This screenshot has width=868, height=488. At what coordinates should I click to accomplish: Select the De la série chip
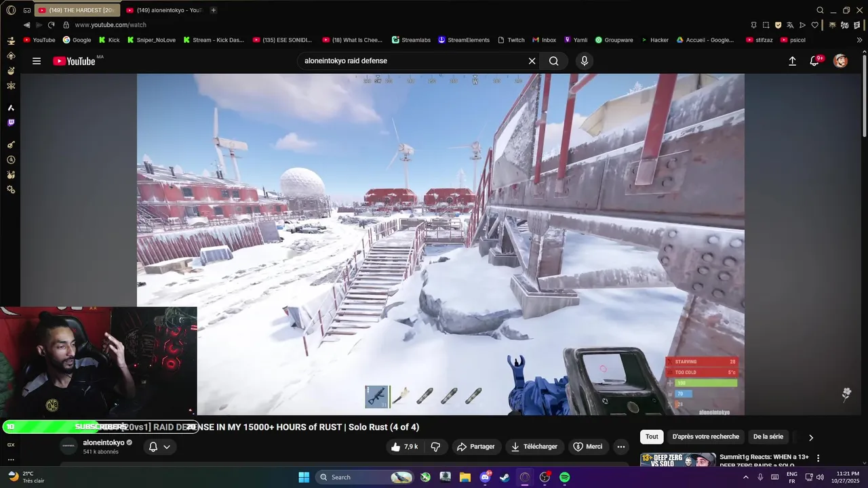(x=768, y=436)
